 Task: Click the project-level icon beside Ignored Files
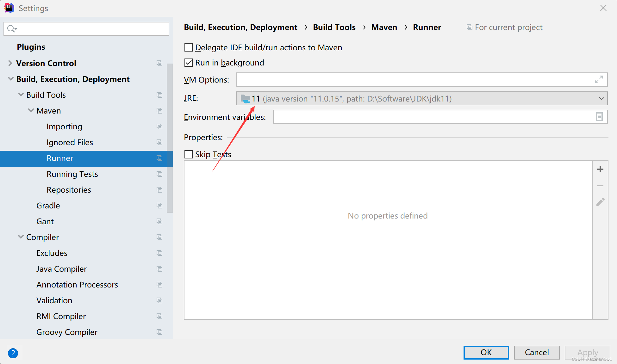tap(159, 142)
